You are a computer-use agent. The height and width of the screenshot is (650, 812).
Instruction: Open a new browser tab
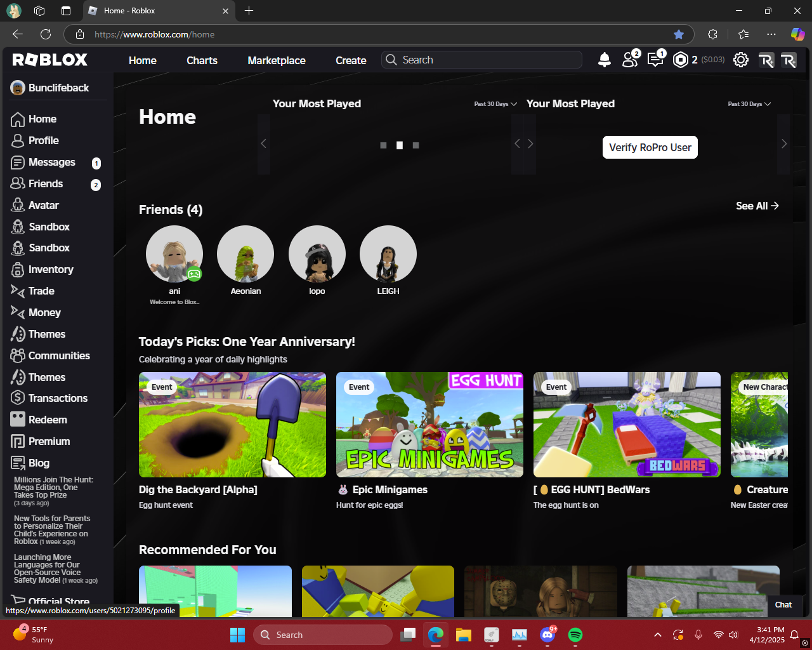coord(249,11)
